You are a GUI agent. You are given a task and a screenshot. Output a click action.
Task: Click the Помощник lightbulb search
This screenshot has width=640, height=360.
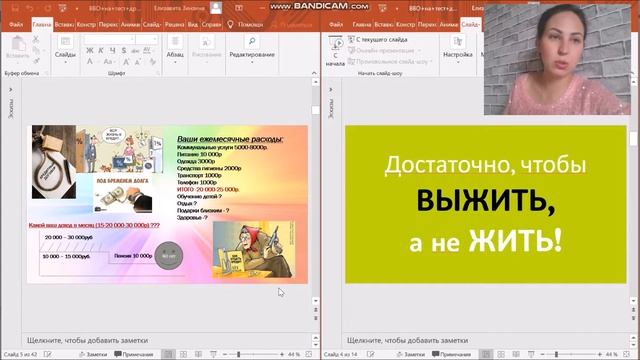(x=245, y=24)
